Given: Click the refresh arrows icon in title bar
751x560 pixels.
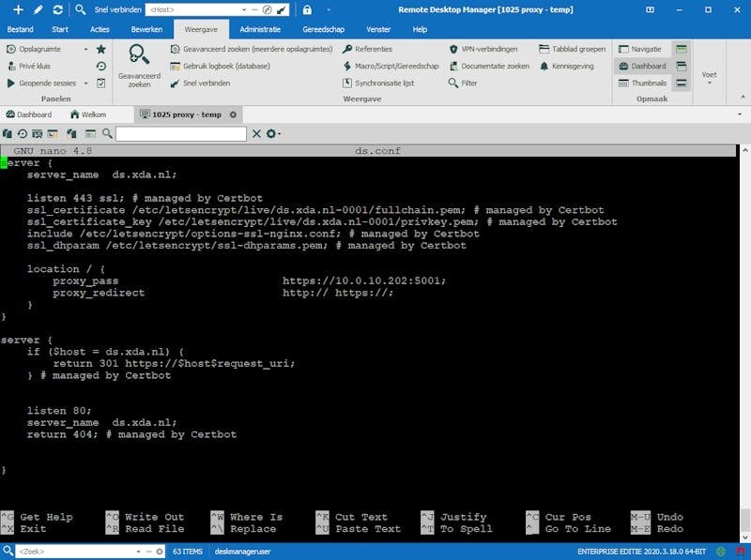Looking at the screenshot, I should point(57,9).
